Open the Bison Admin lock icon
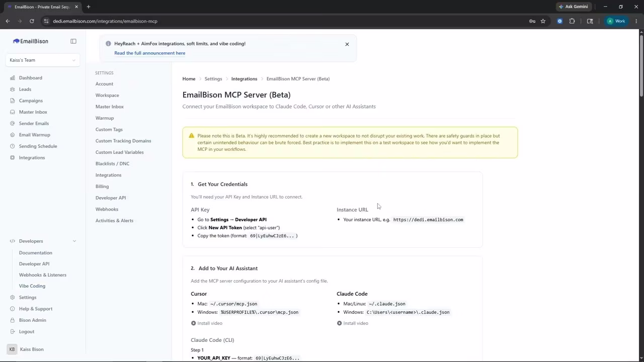 pos(13,320)
